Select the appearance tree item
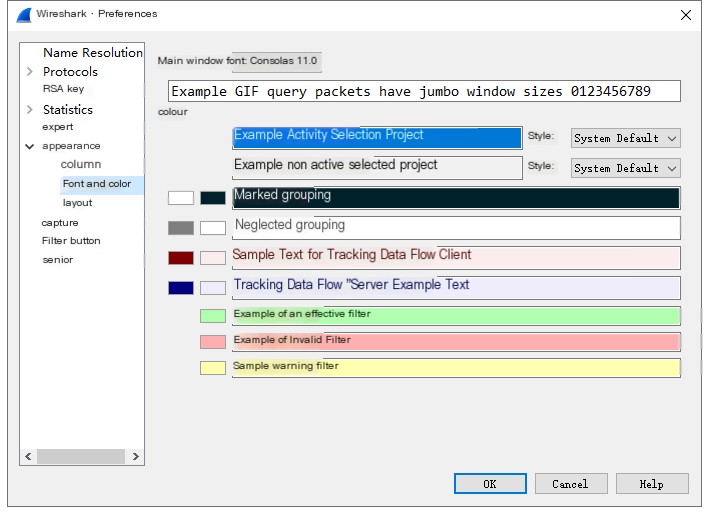 pyautogui.click(x=71, y=146)
